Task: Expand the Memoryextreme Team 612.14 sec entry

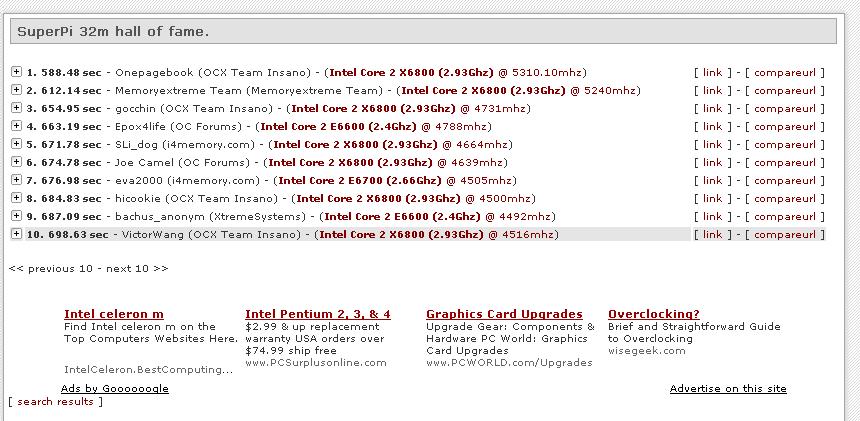Action: tap(16, 90)
